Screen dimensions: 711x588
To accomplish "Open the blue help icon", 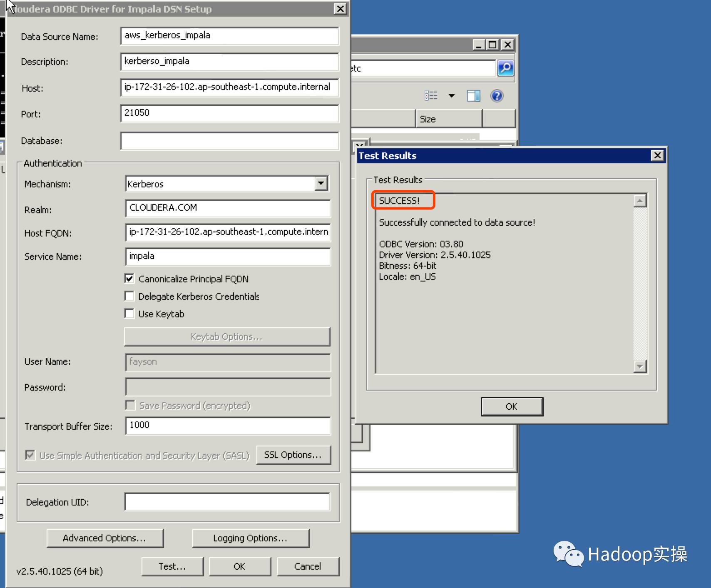I will pos(497,96).
